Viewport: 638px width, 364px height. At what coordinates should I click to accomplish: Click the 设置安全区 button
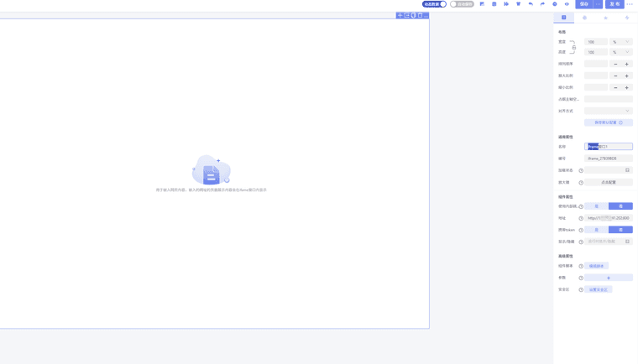tap(598, 289)
